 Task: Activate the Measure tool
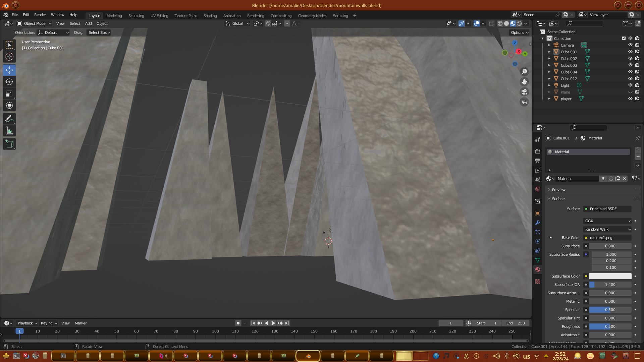[9, 131]
